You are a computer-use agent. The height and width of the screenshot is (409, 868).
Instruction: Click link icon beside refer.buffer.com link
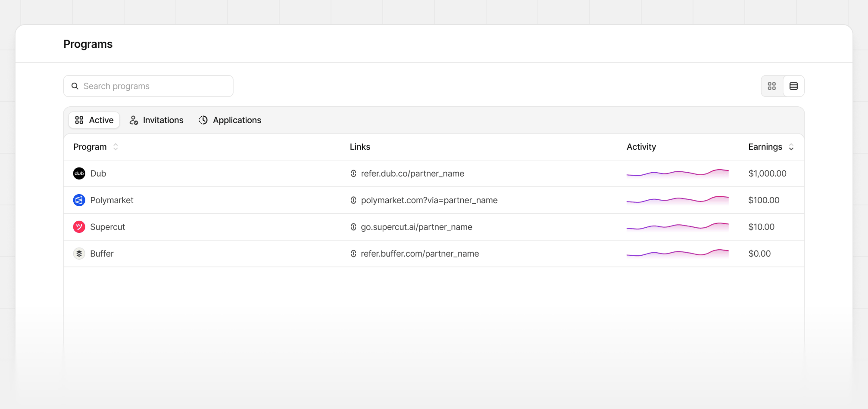click(353, 254)
